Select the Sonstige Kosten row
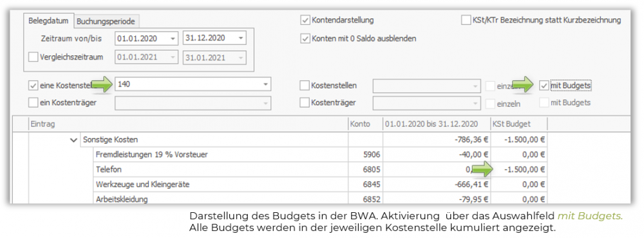The image size is (644, 238). (313, 140)
